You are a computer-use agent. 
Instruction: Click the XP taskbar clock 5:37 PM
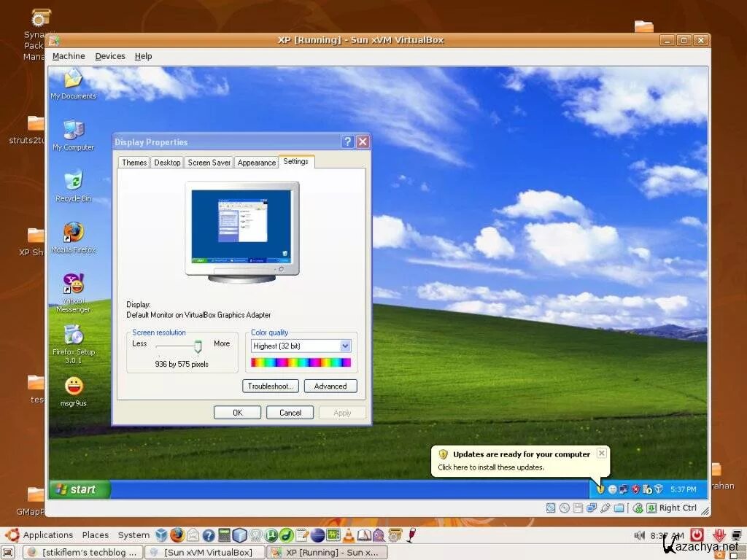[683, 489]
